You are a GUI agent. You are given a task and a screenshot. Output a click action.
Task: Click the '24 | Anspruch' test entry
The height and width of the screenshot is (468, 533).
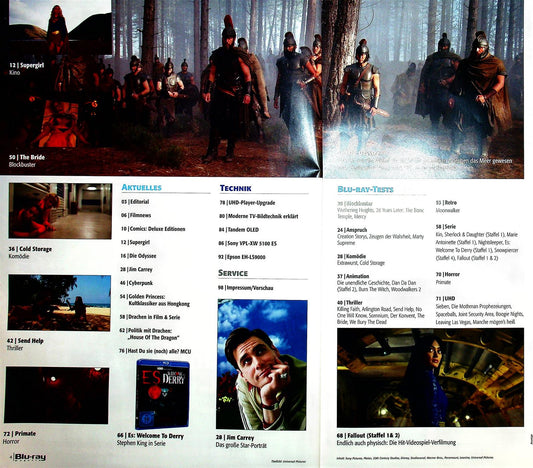pos(352,230)
